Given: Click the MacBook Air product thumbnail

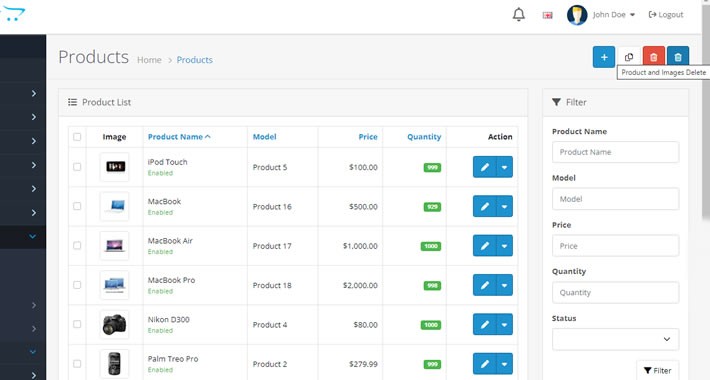Looking at the screenshot, I should [115, 246].
